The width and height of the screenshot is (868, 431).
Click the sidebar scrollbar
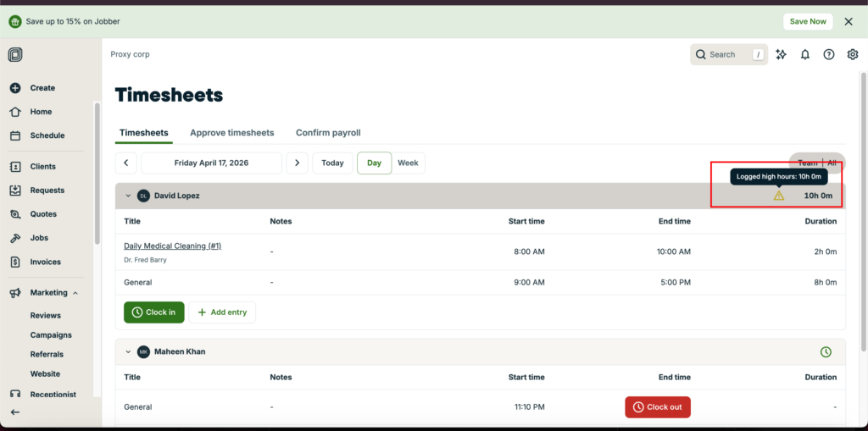pyautogui.click(x=97, y=173)
